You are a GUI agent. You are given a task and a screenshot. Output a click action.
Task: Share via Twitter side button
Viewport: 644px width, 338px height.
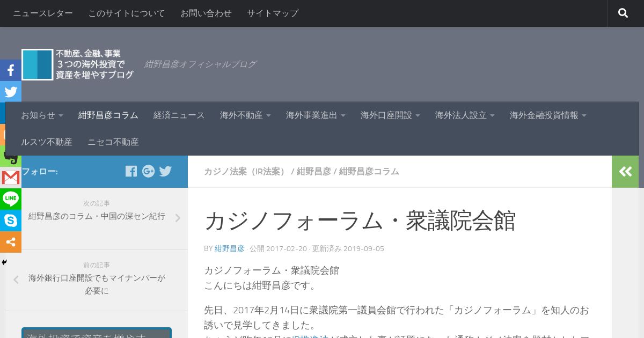pos(11,92)
